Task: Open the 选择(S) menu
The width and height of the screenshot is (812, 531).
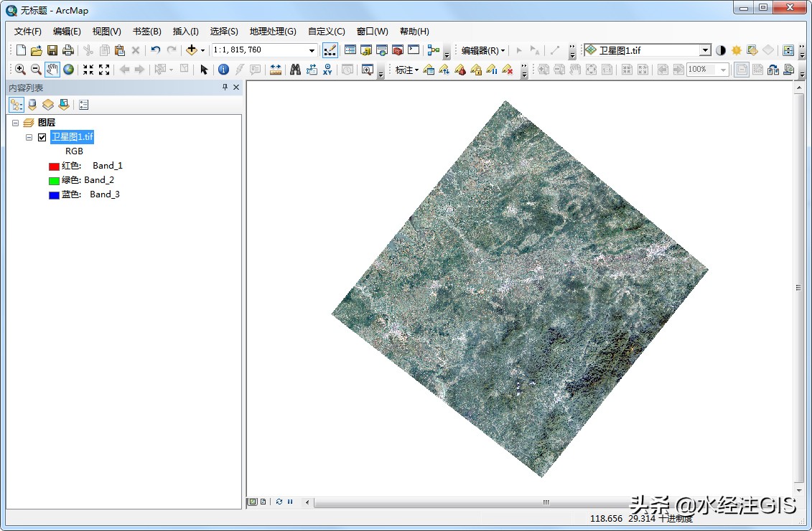Action: [x=223, y=31]
